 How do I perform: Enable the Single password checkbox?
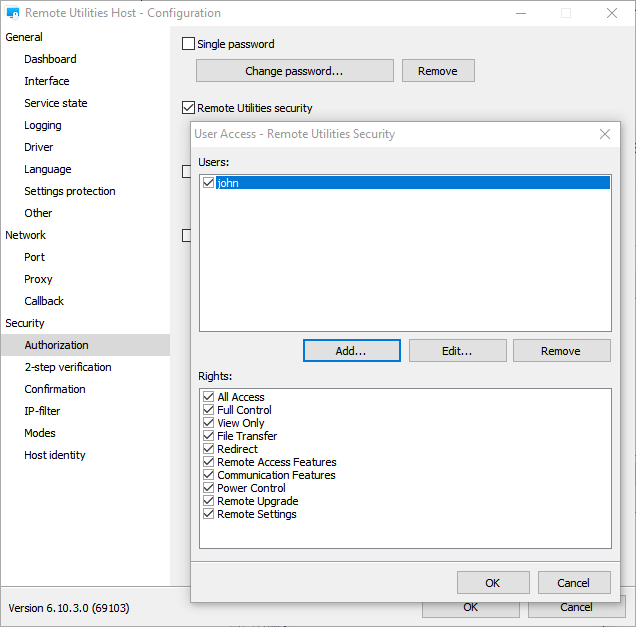pos(188,43)
